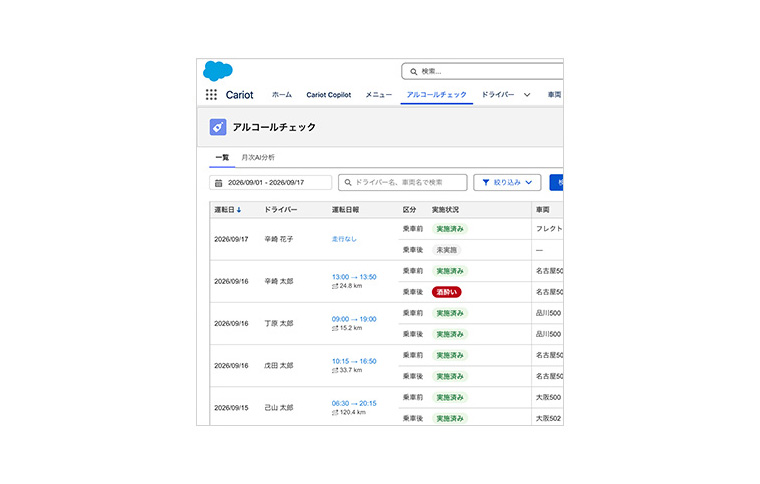Click the global search magnifier icon
The width and height of the screenshot is (760, 484).
(413, 72)
